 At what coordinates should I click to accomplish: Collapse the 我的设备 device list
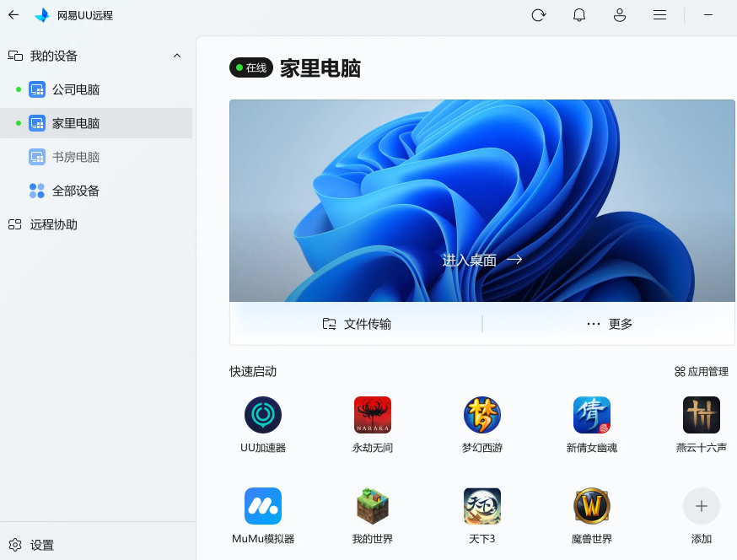click(x=176, y=56)
